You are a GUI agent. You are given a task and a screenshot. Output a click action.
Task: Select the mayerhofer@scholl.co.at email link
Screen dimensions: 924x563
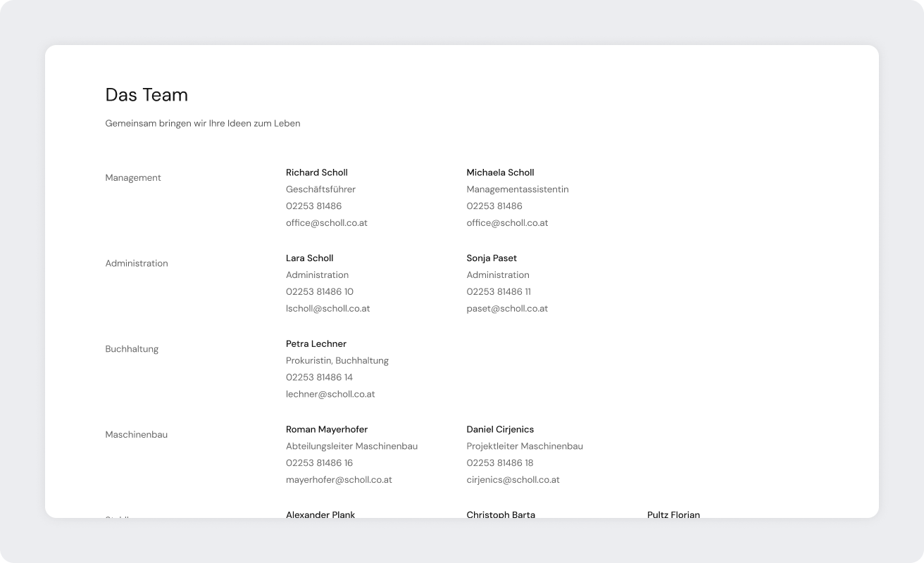point(339,480)
